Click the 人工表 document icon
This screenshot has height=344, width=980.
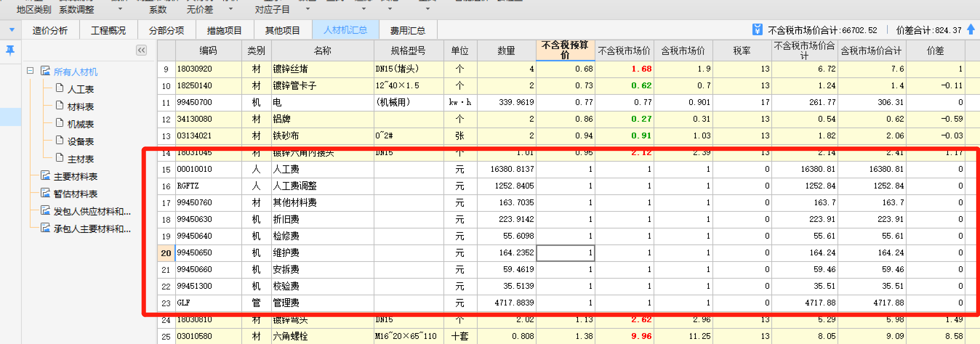click(x=59, y=88)
